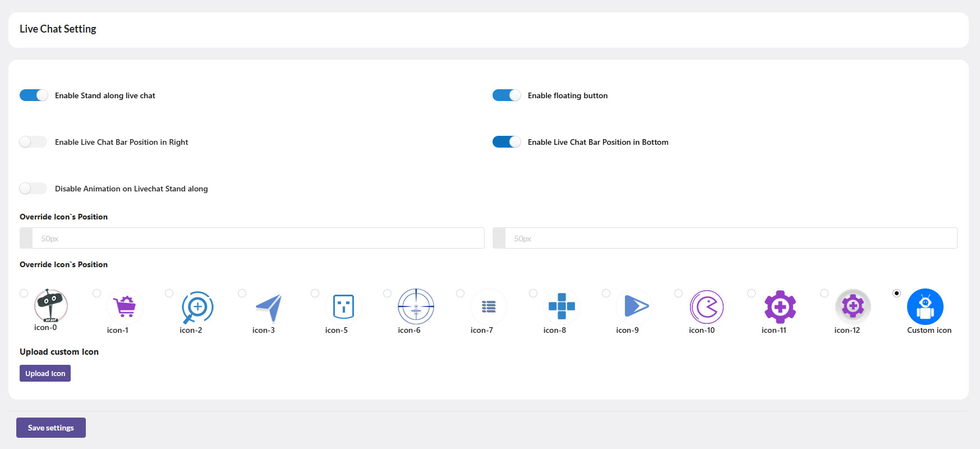Select the icon-5 radio button

point(315,294)
